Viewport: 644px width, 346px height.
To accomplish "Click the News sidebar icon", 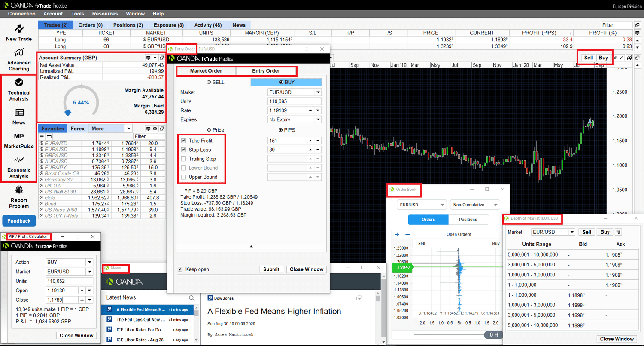I will coord(19,113).
